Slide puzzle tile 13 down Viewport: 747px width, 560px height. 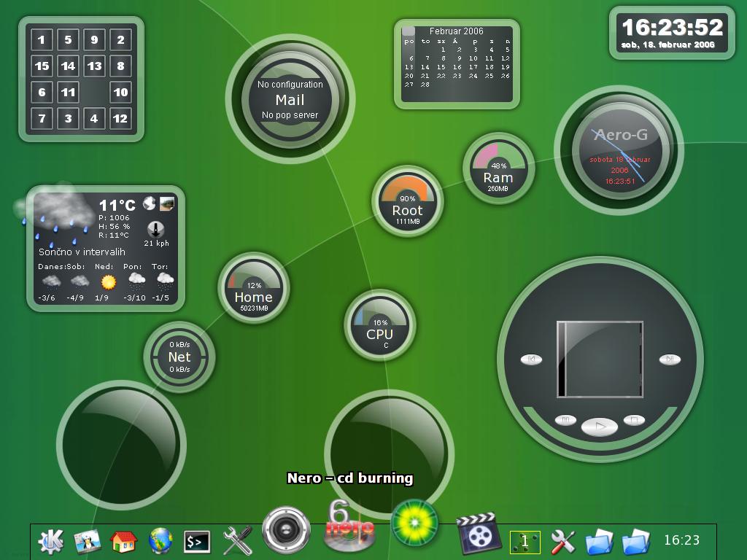94,66
